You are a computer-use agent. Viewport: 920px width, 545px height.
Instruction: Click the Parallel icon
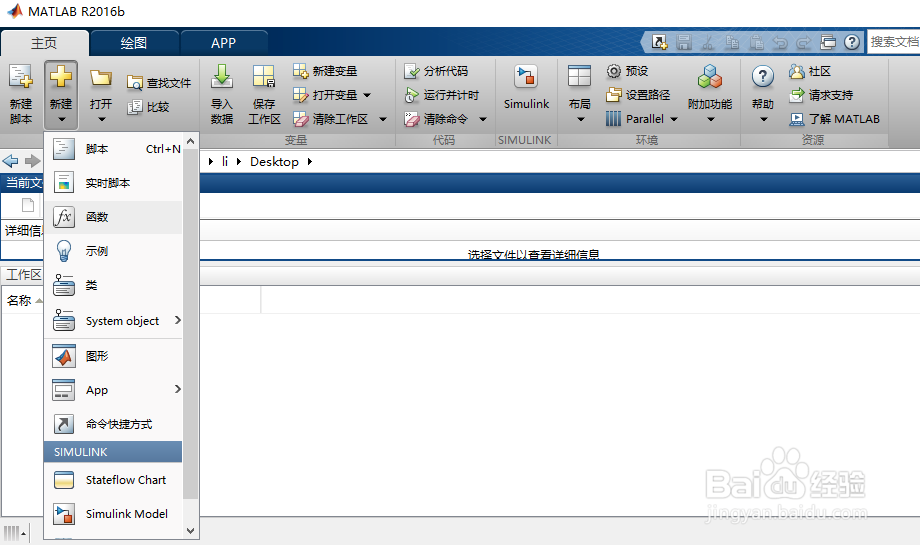click(x=613, y=119)
